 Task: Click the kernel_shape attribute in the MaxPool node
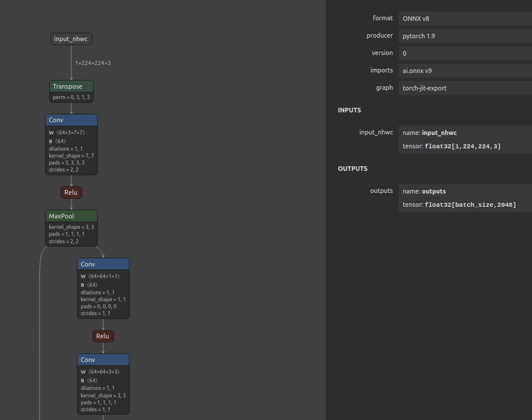pyautogui.click(x=71, y=227)
